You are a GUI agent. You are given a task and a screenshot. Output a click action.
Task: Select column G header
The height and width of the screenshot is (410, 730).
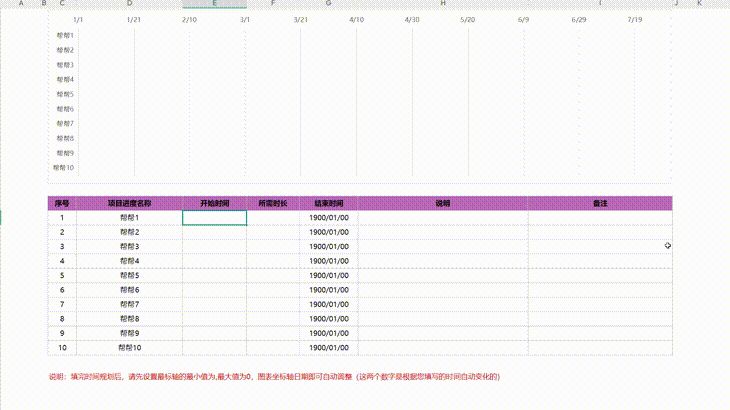tap(328, 4)
